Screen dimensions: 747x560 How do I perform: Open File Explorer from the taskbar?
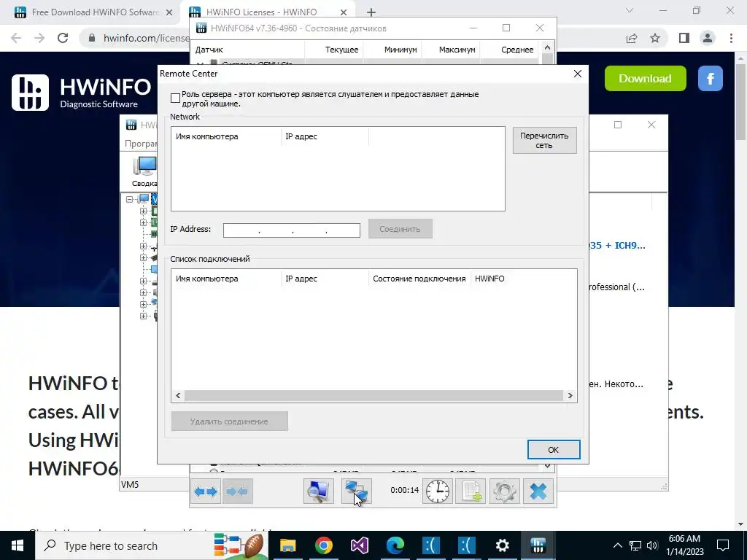287,545
